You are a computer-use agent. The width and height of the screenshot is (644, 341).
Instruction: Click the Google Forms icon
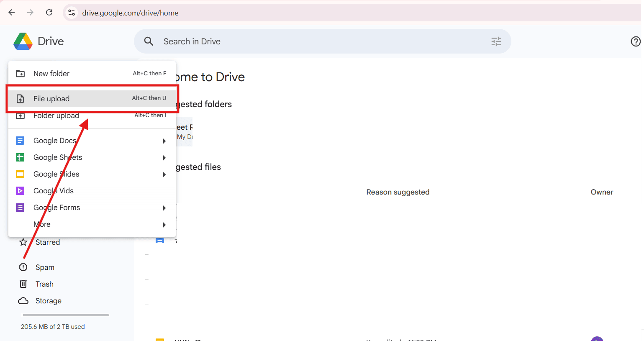[x=20, y=208]
